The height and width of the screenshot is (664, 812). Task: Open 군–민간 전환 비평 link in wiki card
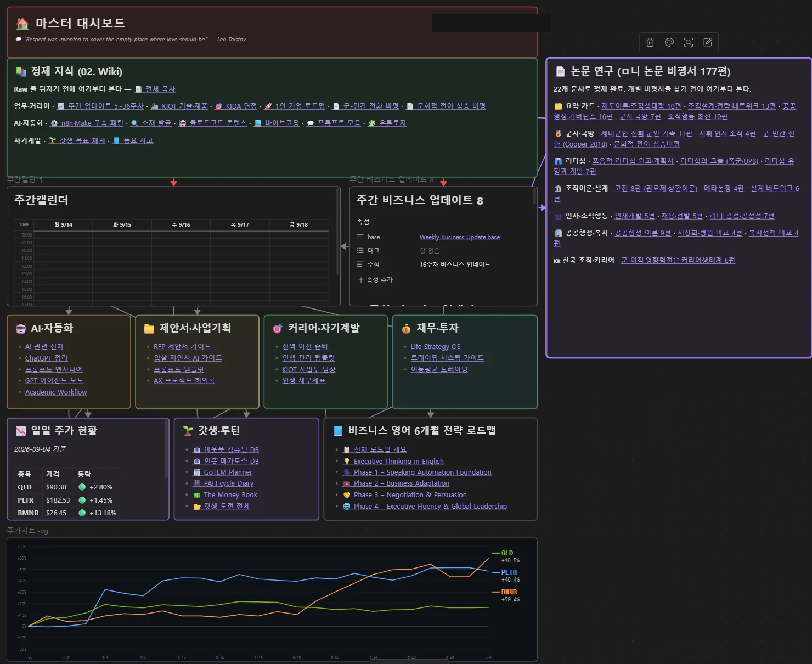(x=371, y=106)
